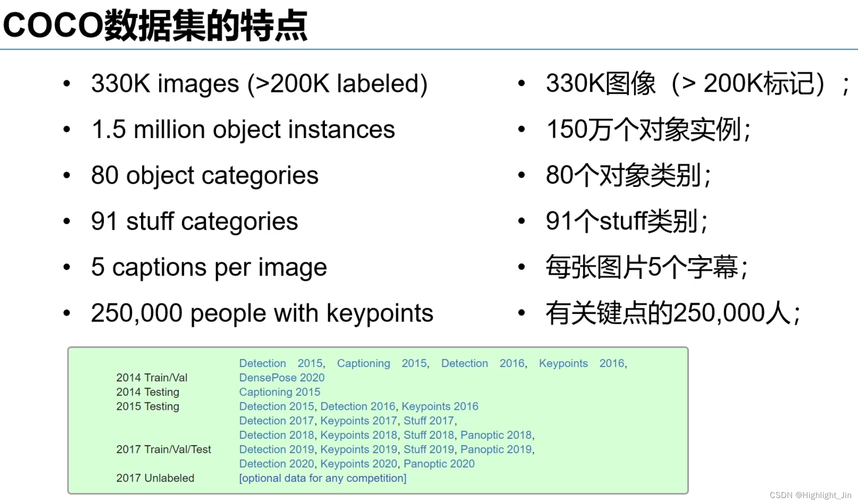Open Detection 2015 in the 2015 Testing row
Viewport: 858px width, 504px height.
[276, 406]
